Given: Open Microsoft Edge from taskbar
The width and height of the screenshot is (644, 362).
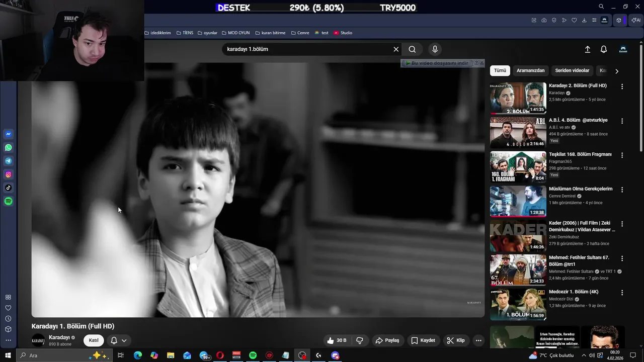Looking at the screenshot, I should tap(137, 355).
